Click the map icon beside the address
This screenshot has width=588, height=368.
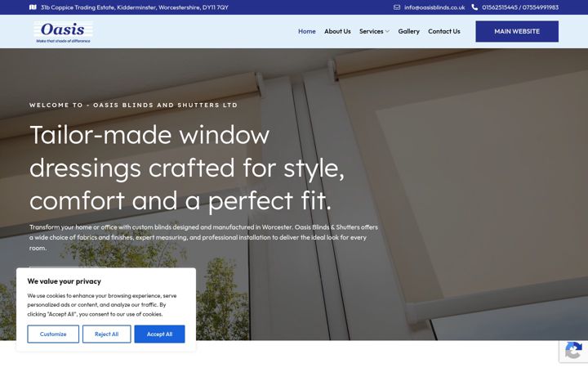pos(33,7)
